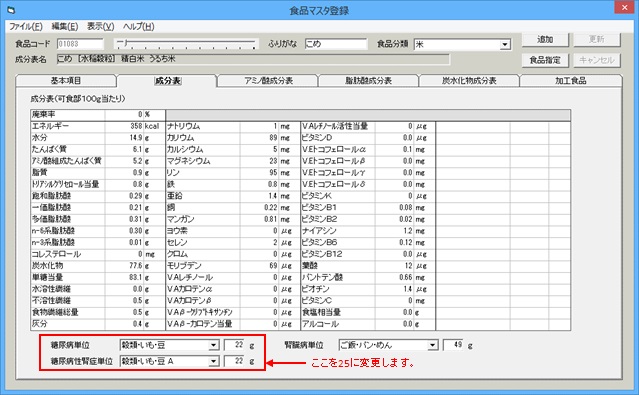Click the マグネシウム value 23
This screenshot has width=639, height=395.
[259, 161]
